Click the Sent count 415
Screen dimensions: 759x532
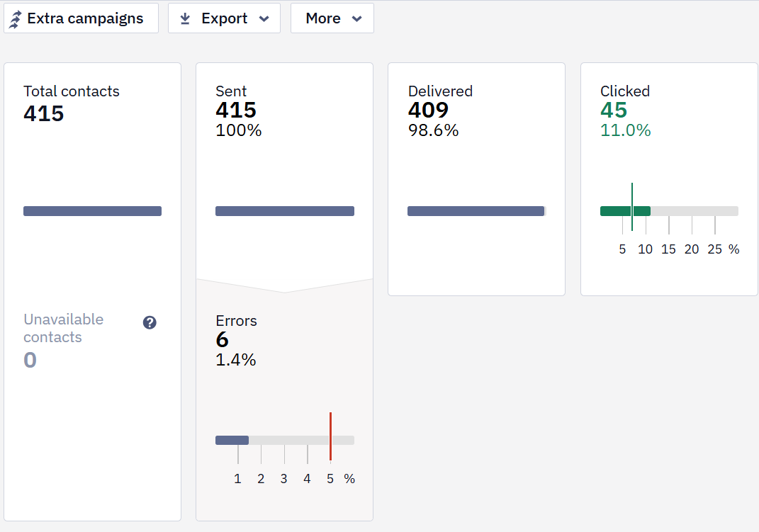click(x=236, y=111)
